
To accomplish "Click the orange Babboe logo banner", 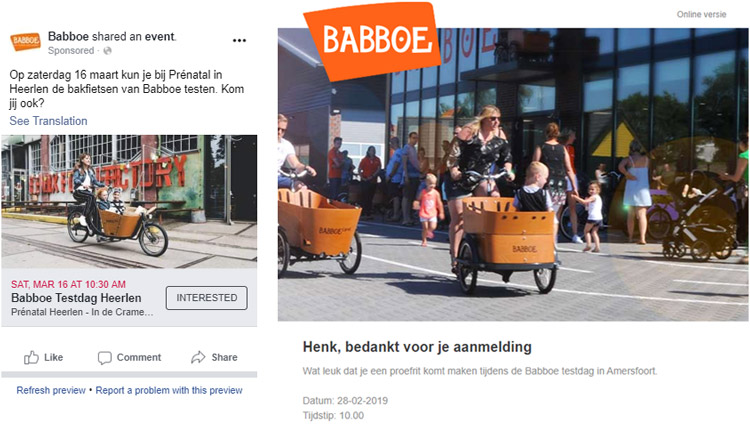I will coord(373,40).
